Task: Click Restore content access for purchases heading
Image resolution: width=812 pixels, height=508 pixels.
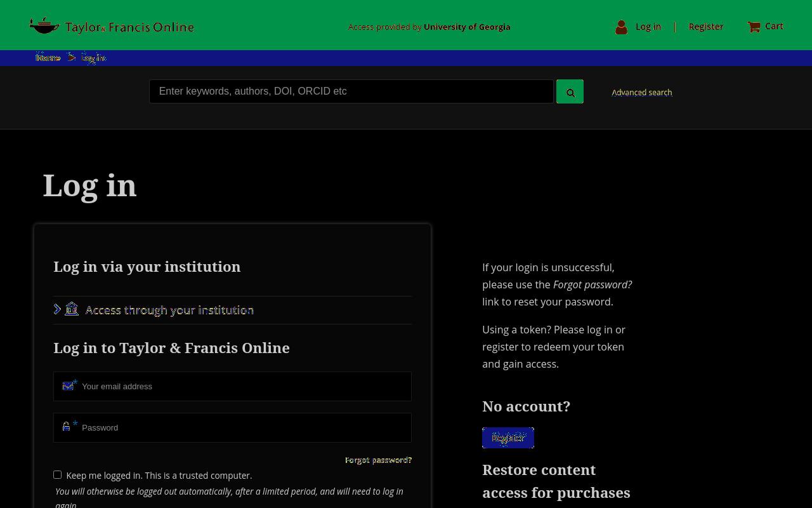Action: tap(556, 481)
